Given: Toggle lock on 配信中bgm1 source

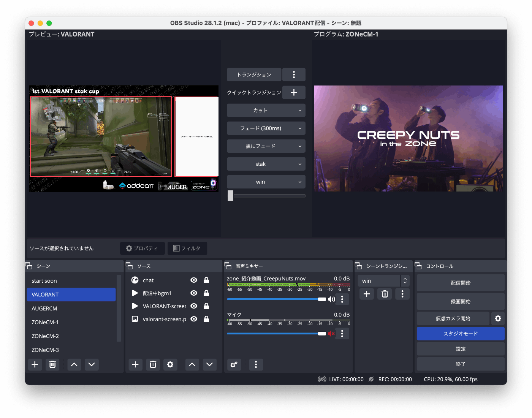Looking at the screenshot, I should 206,293.
